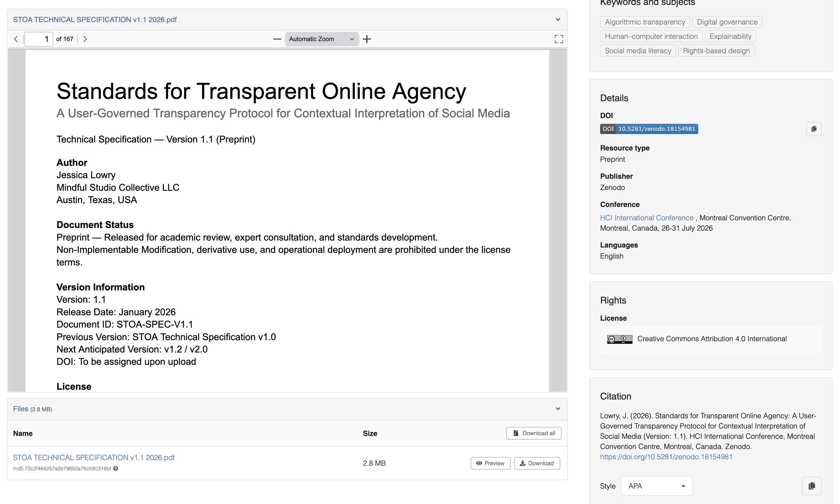Screen dimensions: 840x504
Task: Click the Creative Commons license badge
Action: pos(619,339)
